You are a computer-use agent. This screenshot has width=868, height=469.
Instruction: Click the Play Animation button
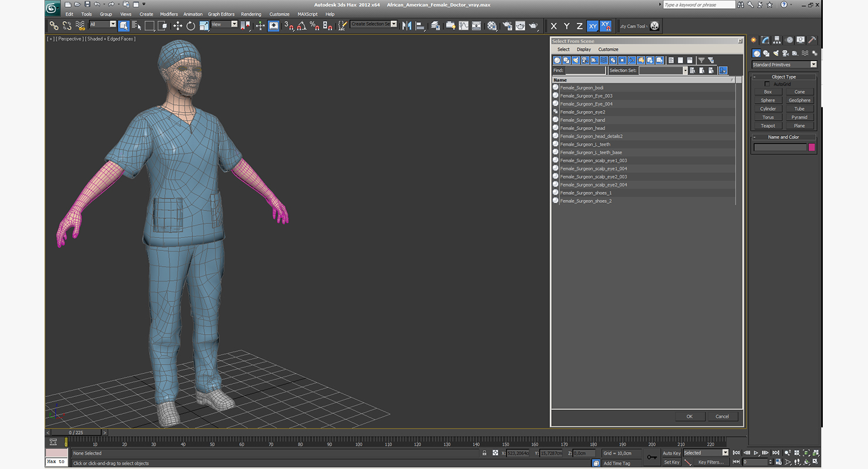[x=757, y=453]
